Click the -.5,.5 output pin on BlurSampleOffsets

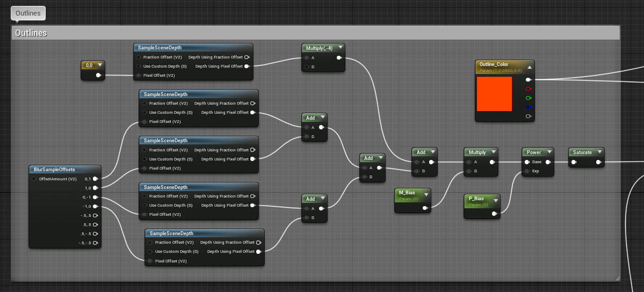[x=95, y=215]
